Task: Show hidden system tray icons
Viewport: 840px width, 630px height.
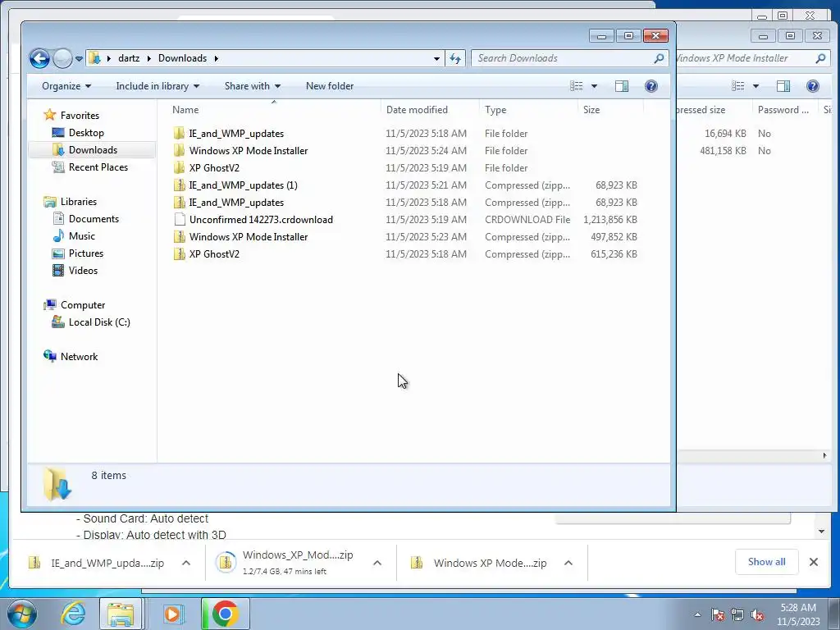Action: pos(697,615)
